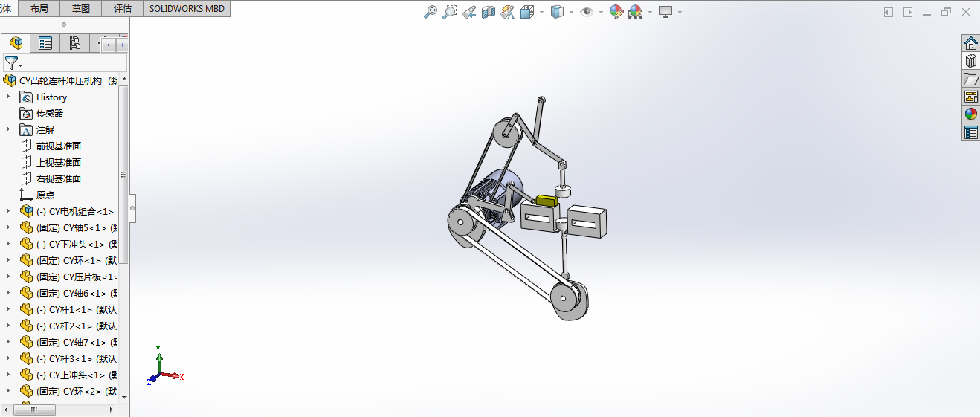Select the CY环<1> part

(x=77, y=260)
